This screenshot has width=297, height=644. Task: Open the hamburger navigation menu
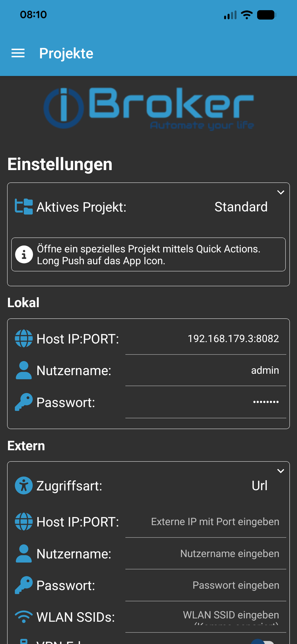[x=18, y=53]
